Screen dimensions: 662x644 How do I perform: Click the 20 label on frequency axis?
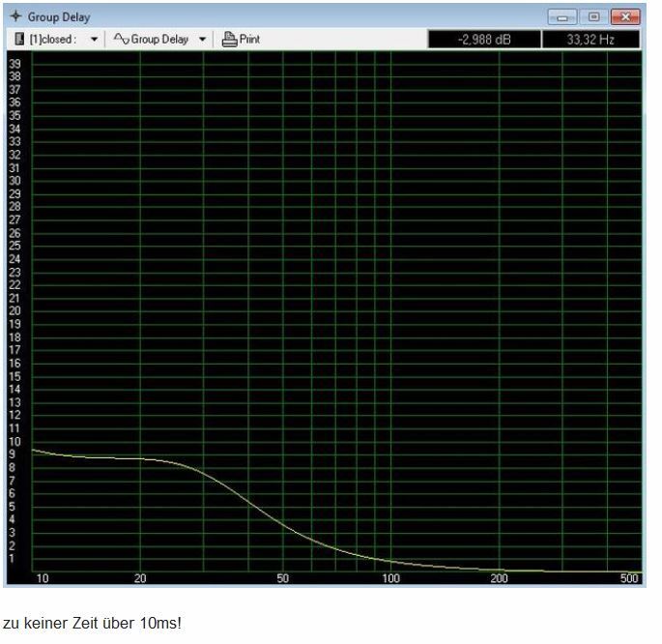pyautogui.click(x=140, y=578)
